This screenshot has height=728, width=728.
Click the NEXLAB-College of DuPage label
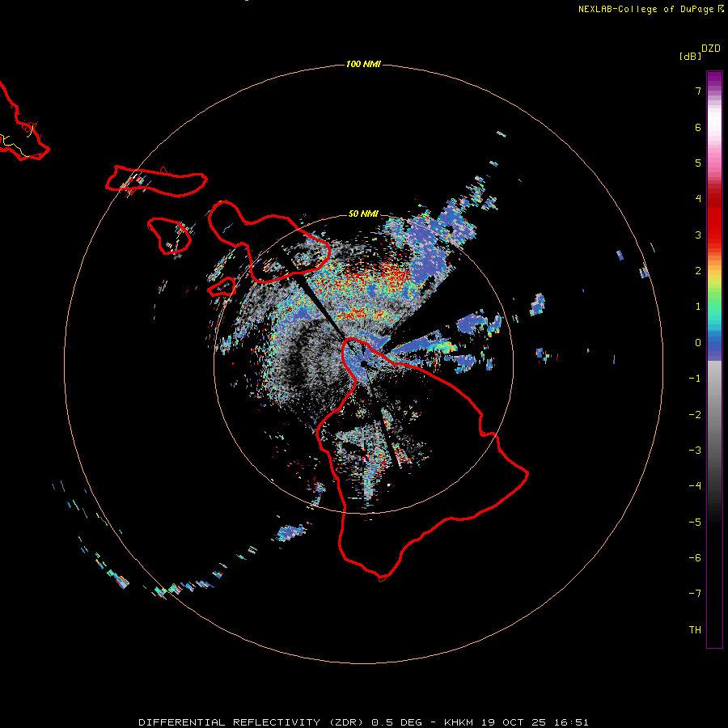pos(645,9)
